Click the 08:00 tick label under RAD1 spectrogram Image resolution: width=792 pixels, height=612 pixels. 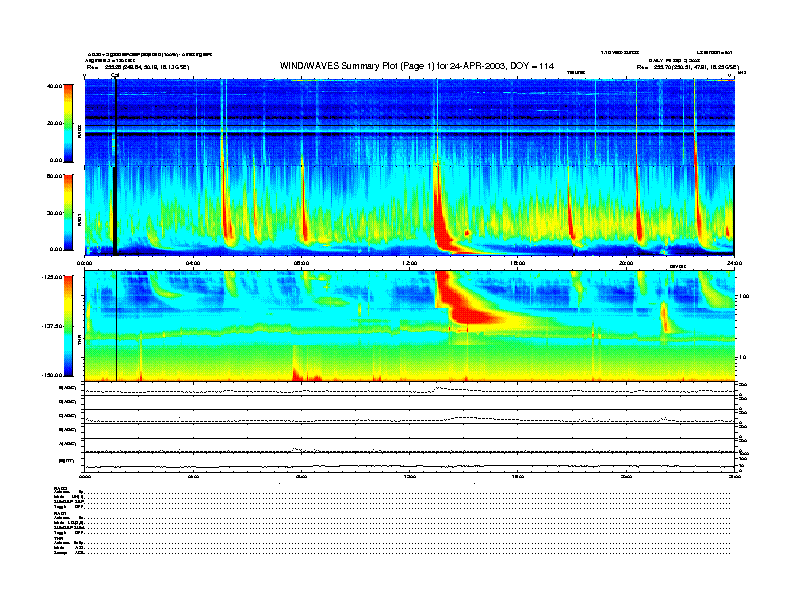point(301,263)
